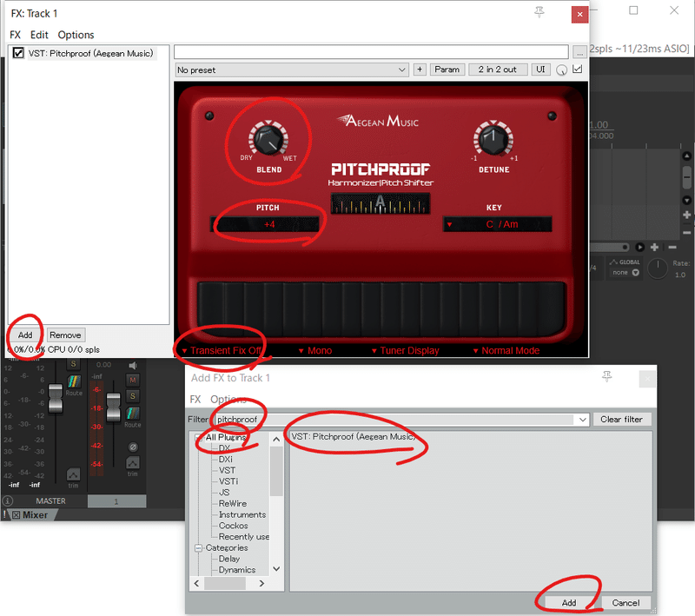Select the VSTi category in plugin tree
The width and height of the screenshot is (695, 616).
pyautogui.click(x=228, y=481)
